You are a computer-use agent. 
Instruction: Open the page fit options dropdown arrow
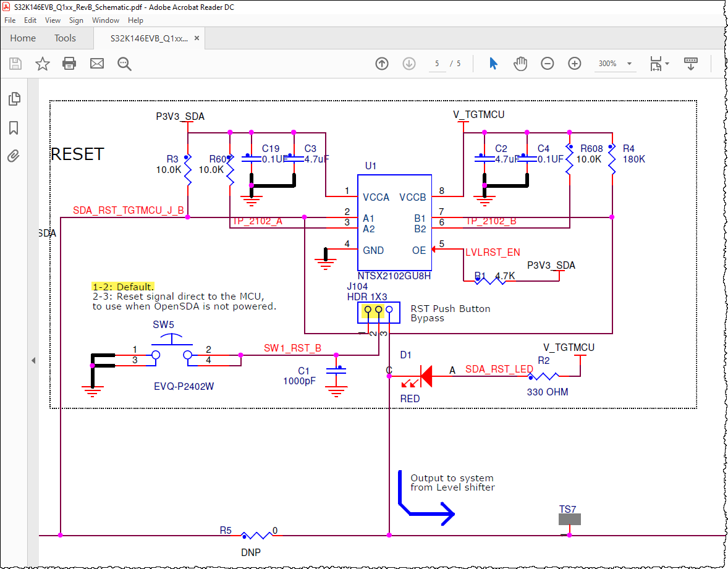coord(667,63)
